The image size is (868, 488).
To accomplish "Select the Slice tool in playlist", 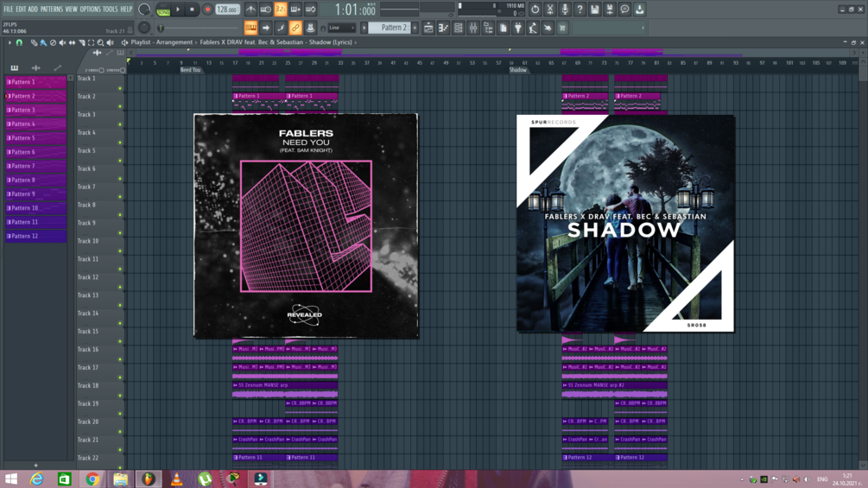I will coord(81,42).
